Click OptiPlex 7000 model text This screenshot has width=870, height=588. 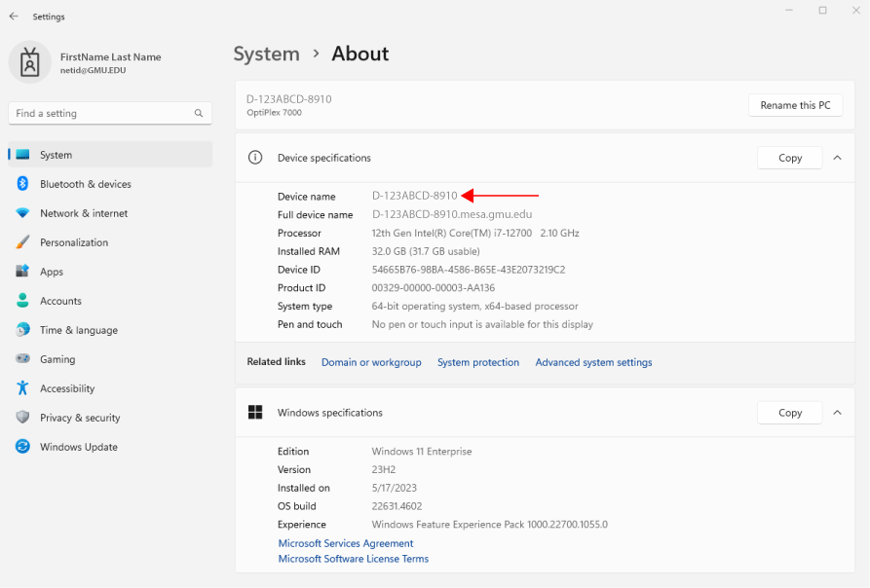(274, 113)
